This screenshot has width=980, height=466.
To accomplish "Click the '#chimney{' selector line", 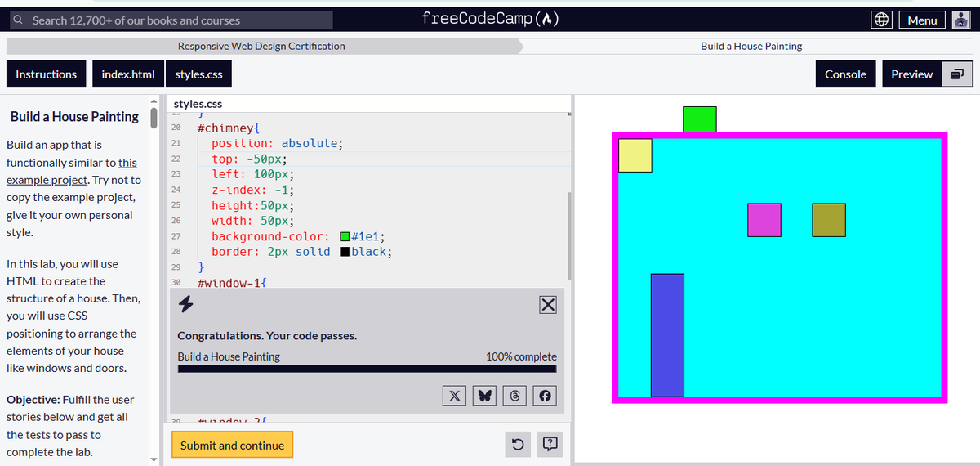I will click(228, 128).
